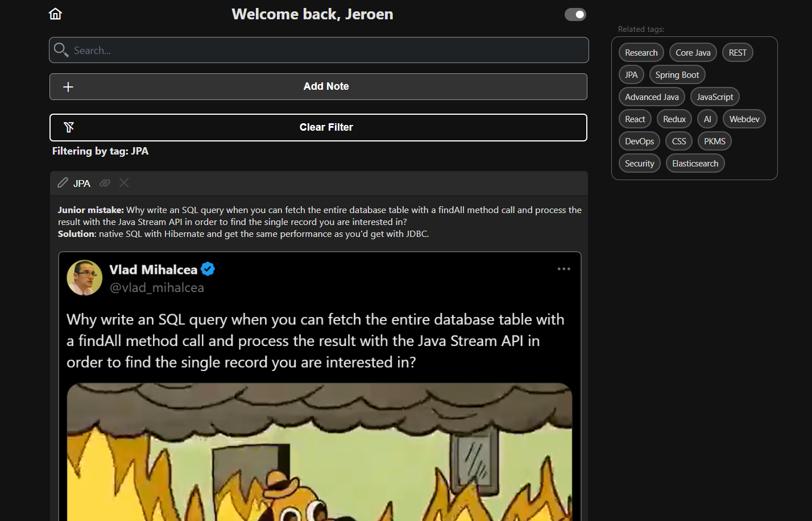This screenshot has width=812, height=521.
Task: Click the 'Junior mistake:' bold text
Action: [x=91, y=210]
